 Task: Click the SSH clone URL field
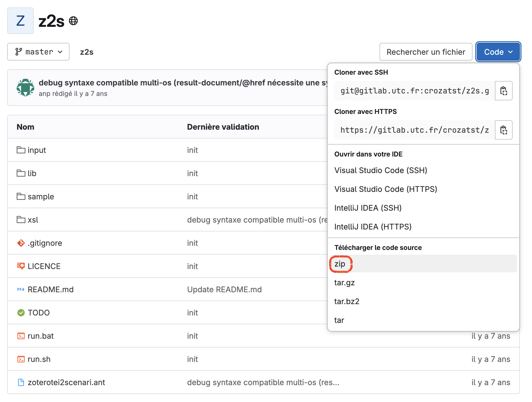tap(414, 91)
